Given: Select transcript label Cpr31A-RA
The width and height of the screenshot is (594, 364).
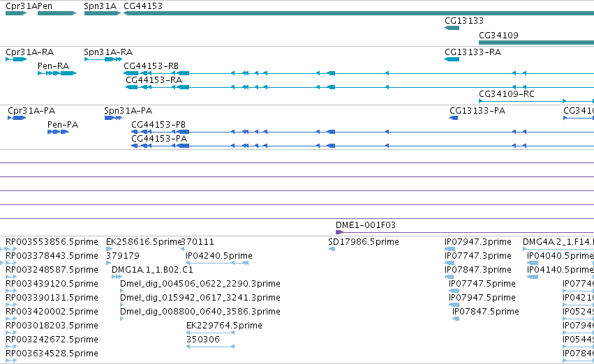Looking at the screenshot, I should (x=29, y=52).
